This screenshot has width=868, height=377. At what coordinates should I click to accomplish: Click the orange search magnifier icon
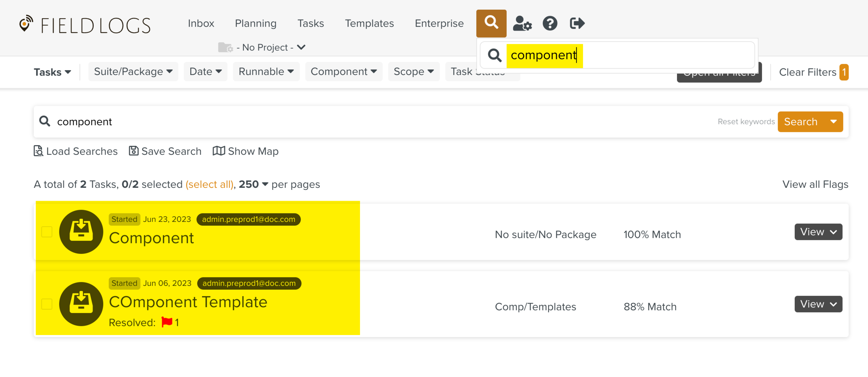coord(491,23)
